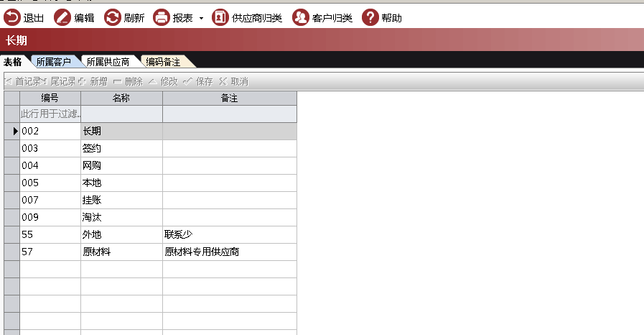The height and width of the screenshot is (335, 644).
Task: Click the 退出 exit icon
Action: click(x=12, y=18)
